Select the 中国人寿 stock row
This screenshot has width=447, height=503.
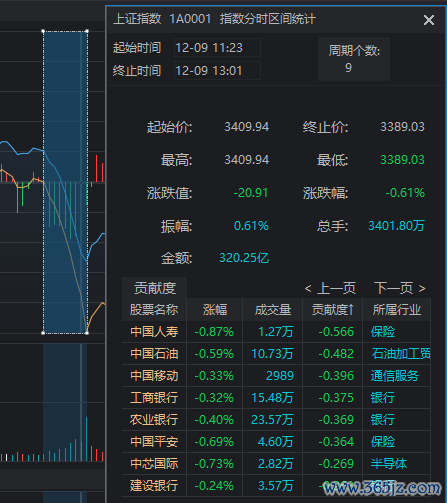pos(276,332)
